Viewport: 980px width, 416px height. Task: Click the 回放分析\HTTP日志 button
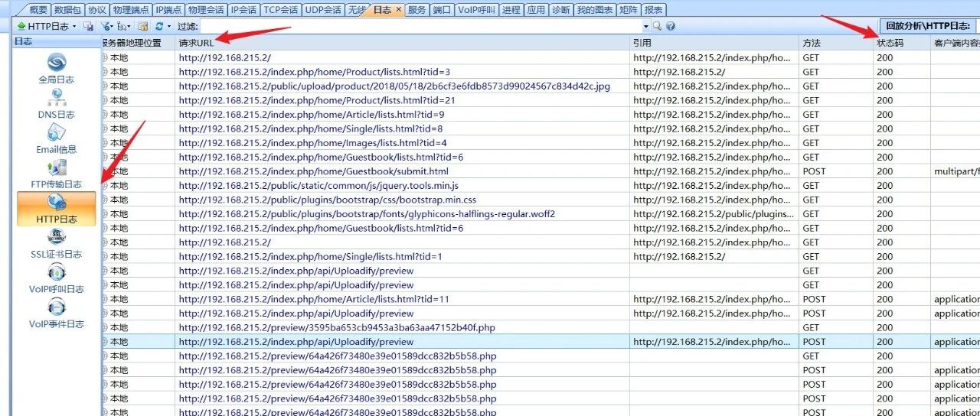928,26
